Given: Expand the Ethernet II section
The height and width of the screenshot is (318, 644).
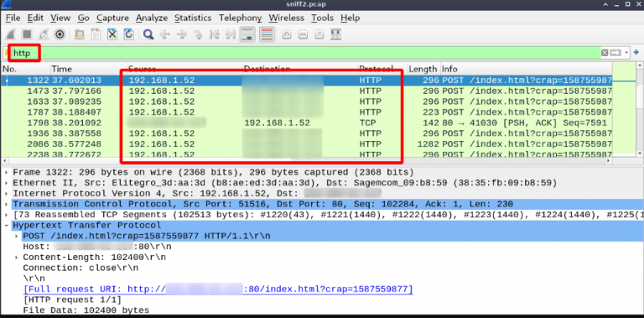Looking at the screenshot, I should (6, 183).
